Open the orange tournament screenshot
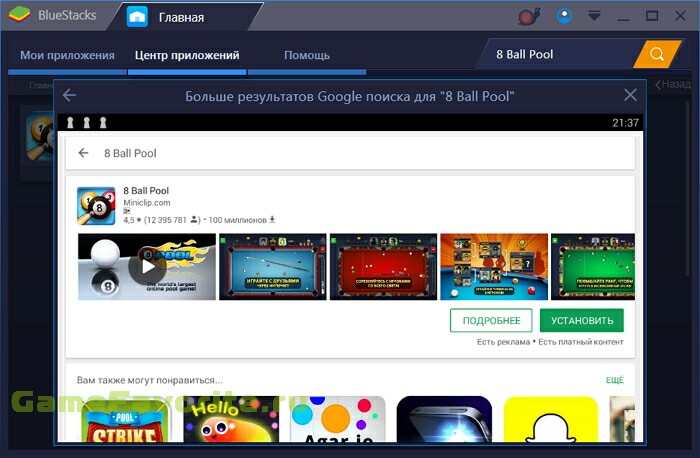The width and height of the screenshot is (700, 458). coord(494,266)
